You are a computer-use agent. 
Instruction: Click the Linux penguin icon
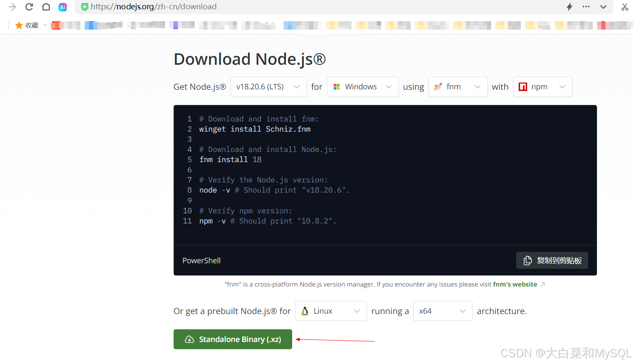coord(305,311)
